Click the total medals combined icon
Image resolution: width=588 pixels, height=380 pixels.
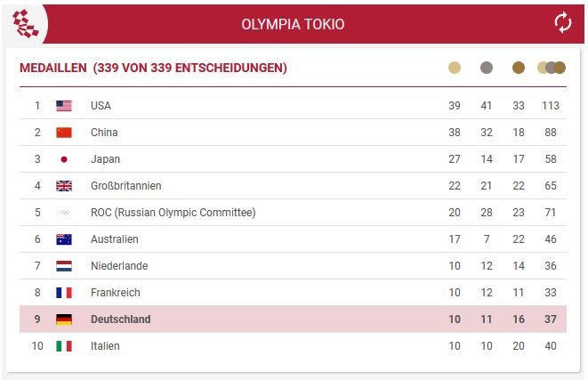tap(552, 68)
